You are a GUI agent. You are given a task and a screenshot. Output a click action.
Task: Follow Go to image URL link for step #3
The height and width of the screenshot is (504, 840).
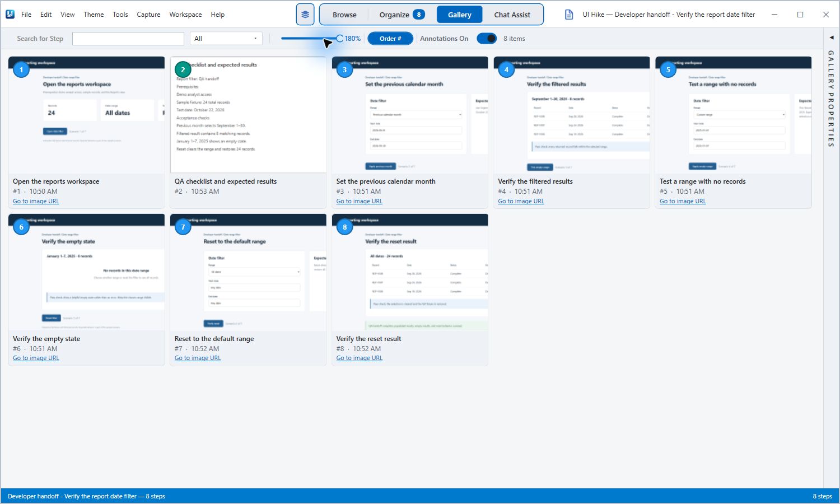tap(360, 201)
